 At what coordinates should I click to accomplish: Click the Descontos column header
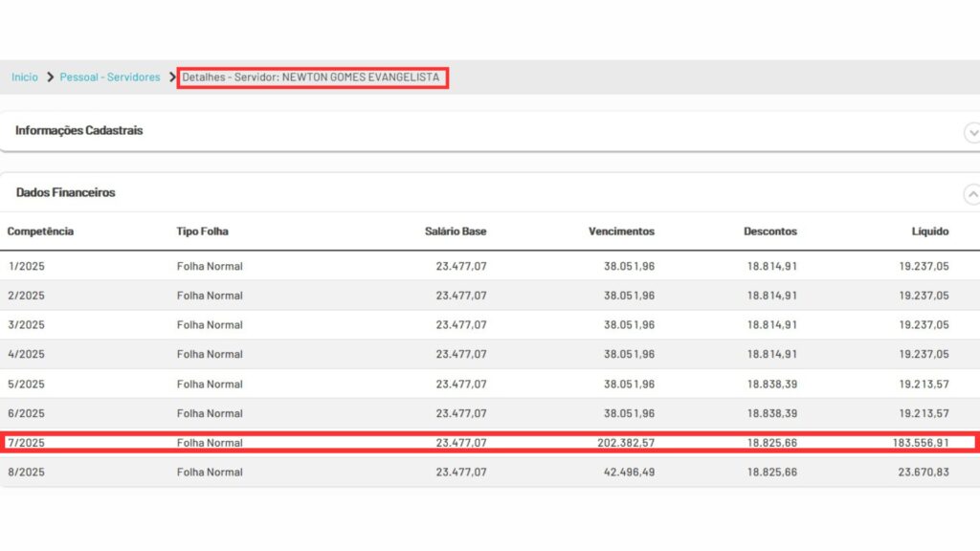769,231
